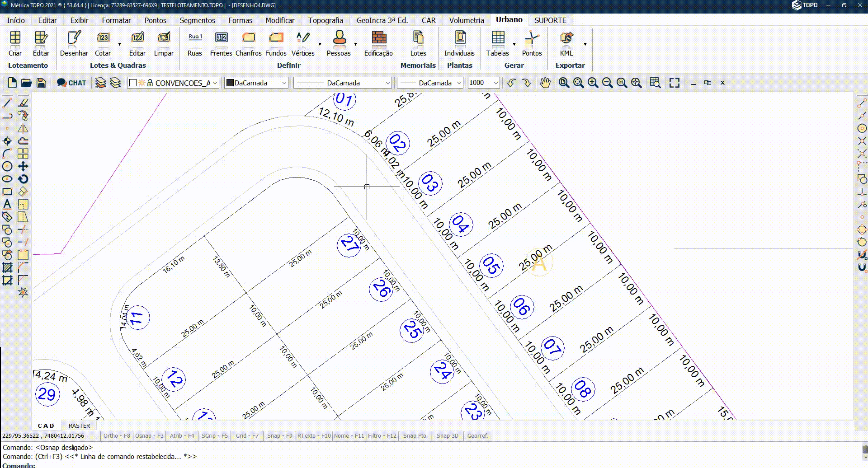Toggle Osnap - F3 in status bar
The height and width of the screenshot is (468, 868).
point(149,436)
